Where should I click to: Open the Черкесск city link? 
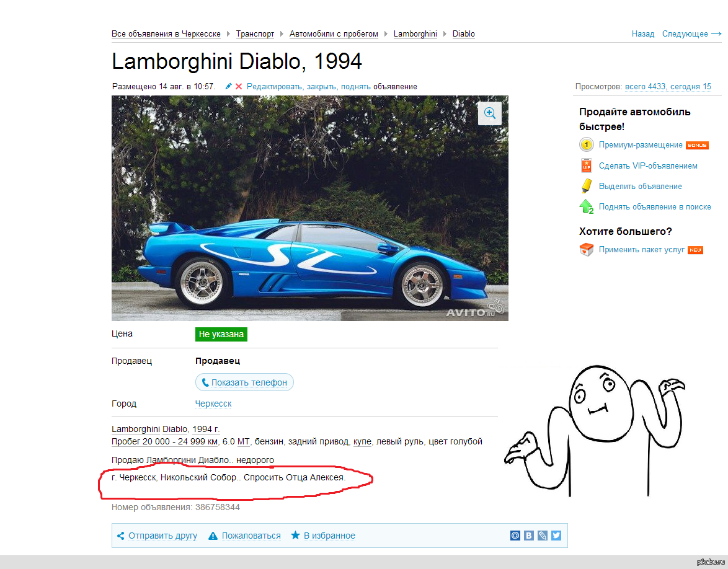(x=213, y=404)
